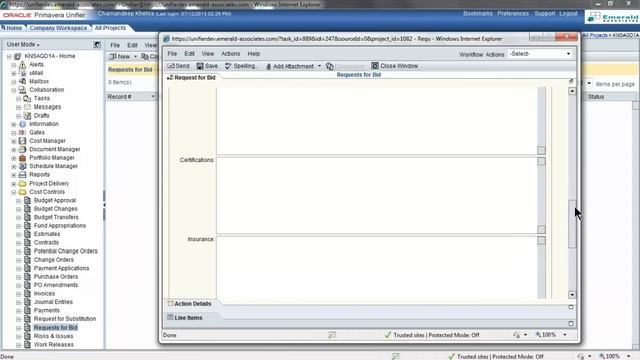
Task: Open the popup zoom 100% dropdown
Action: [x=565, y=335]
